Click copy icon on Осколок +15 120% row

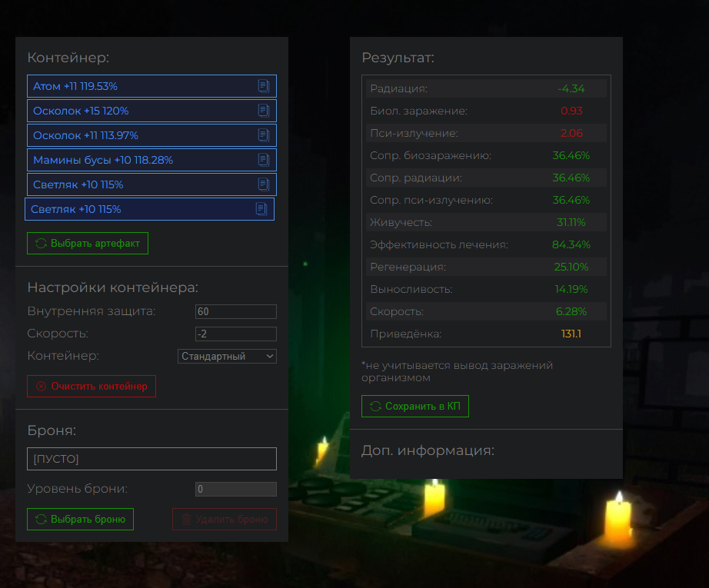[x=264, y=111]
